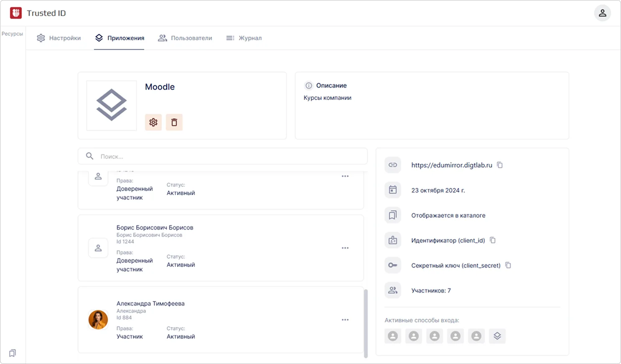This screenshot has height=364, width=621.
Task: Select the first active login method icon
Action: 393,336
